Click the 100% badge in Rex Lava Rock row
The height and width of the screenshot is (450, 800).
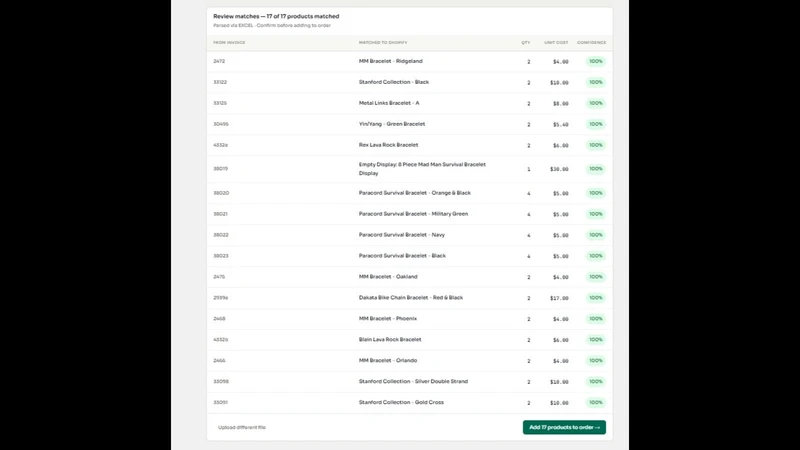click(x=595, y=145)
